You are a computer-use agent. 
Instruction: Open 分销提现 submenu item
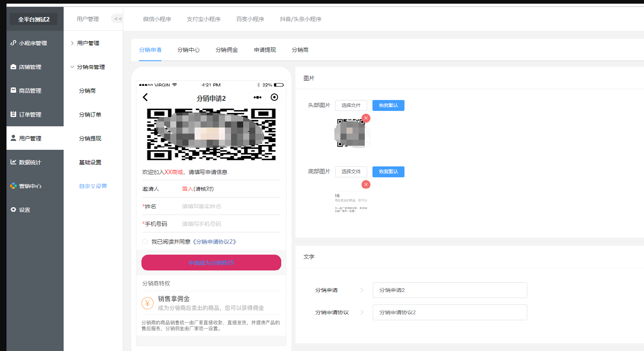click(x=90, y=138)
